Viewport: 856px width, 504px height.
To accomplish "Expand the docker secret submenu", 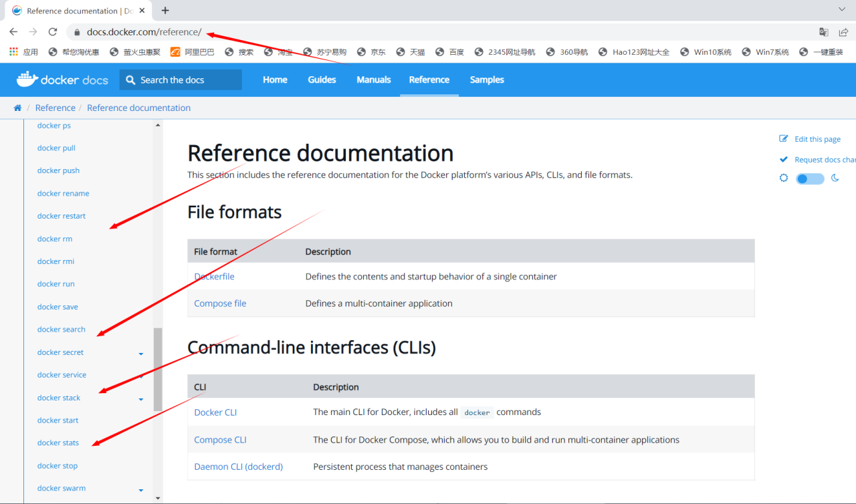I will coord(141,354).
